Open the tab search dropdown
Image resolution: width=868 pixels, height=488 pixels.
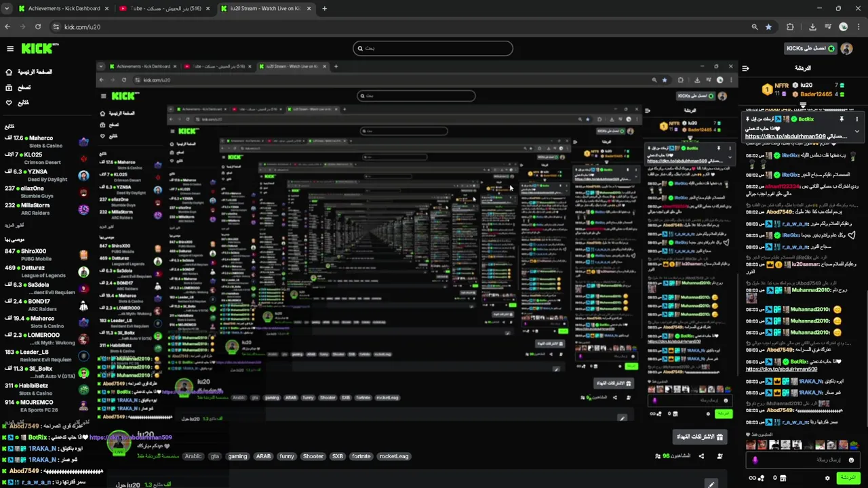7,9
